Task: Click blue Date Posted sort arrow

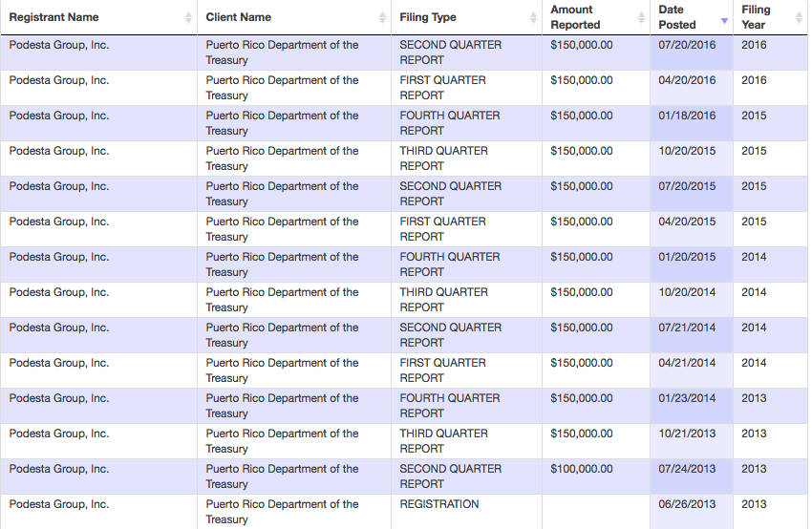Action: point(724,21)
